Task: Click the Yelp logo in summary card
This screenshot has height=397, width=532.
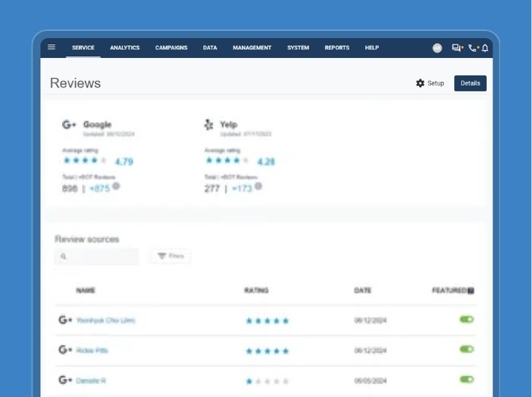Action: click(x=209, y=125)
